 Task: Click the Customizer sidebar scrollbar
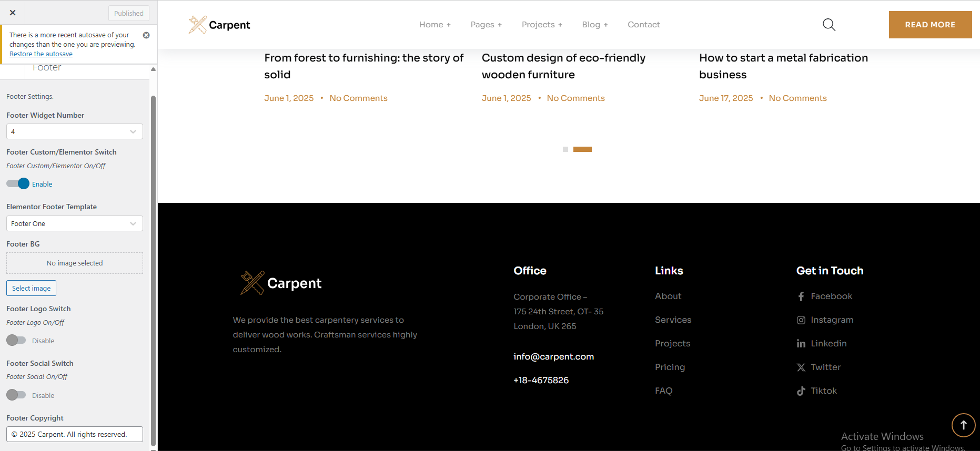point(153,271)
